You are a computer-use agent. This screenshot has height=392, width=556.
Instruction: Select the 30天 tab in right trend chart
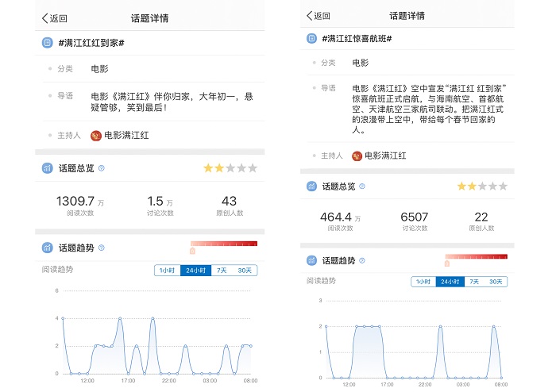point(496,282)
